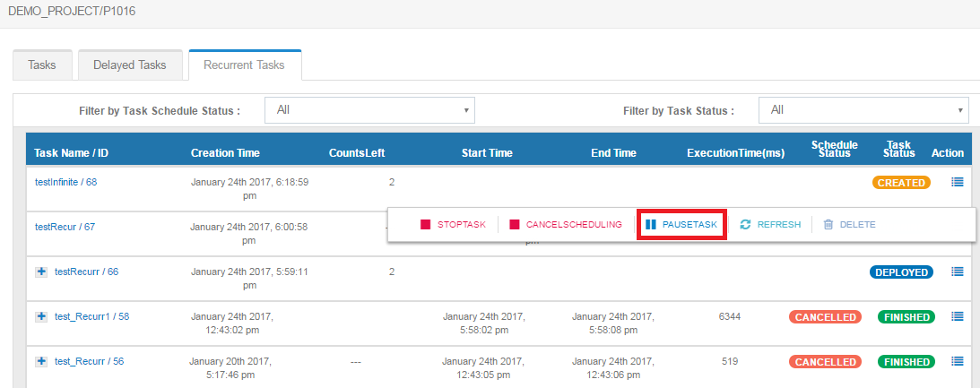Image resolution: width=980 pixels, height=388 pixels.
Task: Expand the test_Recurr / 56 row
Action: (42, 361)
